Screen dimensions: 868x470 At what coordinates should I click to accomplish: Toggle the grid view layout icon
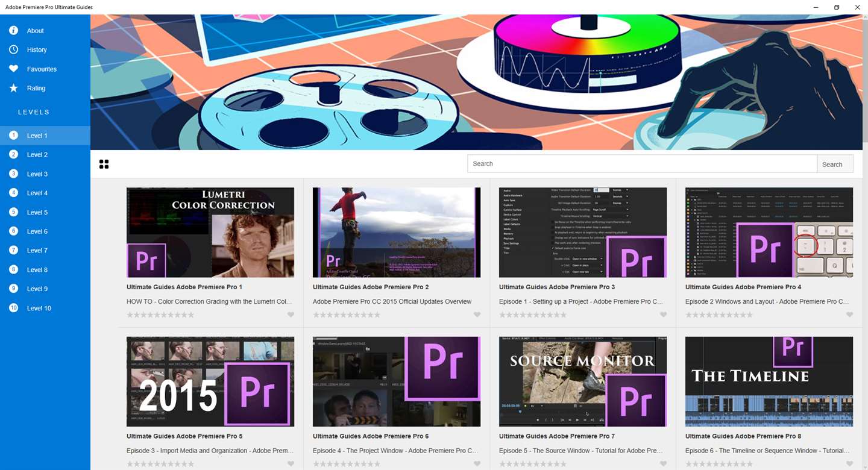click(x=104, y=164)
